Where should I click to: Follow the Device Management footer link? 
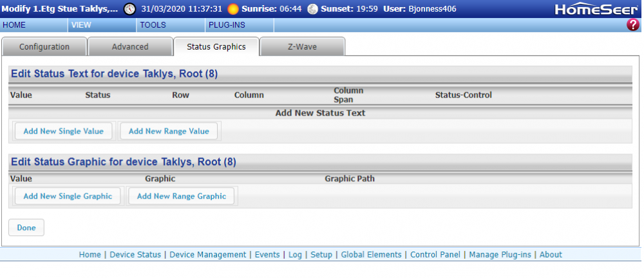point(207,255)
